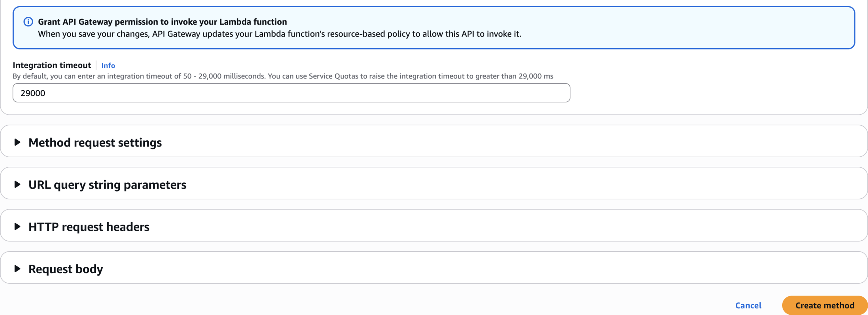Click the Cancel link
The width and height of the screenshot is (868, 315).
coord(748,306)
